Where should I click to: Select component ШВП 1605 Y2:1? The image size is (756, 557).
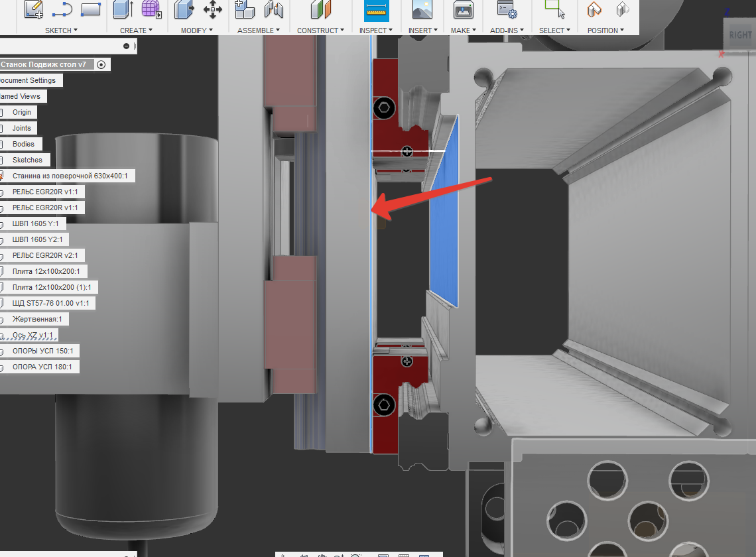pyautogui.click(x=37, y=239)
